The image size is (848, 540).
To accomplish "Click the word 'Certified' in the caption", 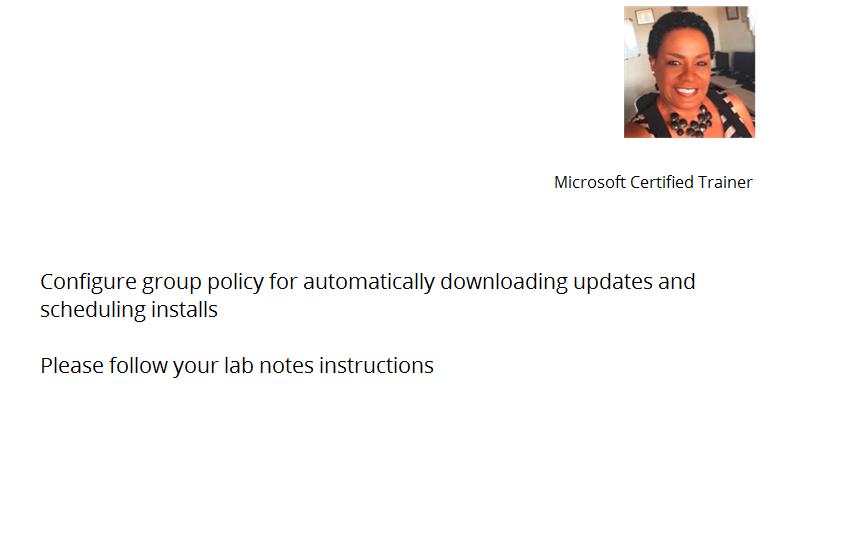I will (661, 182).
